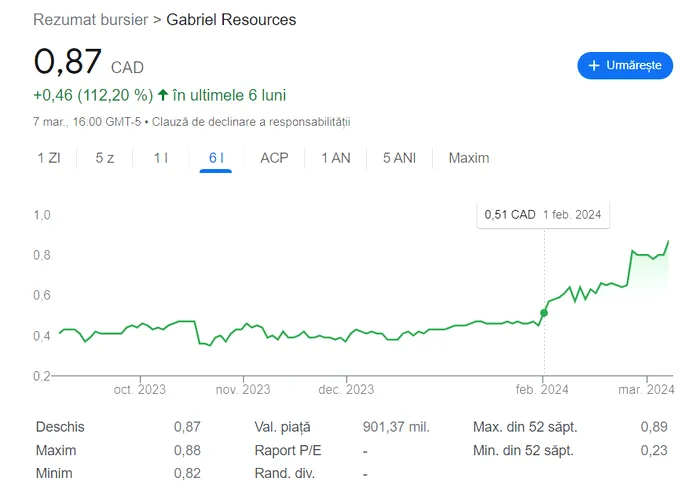Click the 0,2 y-axis label
This screenshot has height=493, width=700.
coord(42,376)
